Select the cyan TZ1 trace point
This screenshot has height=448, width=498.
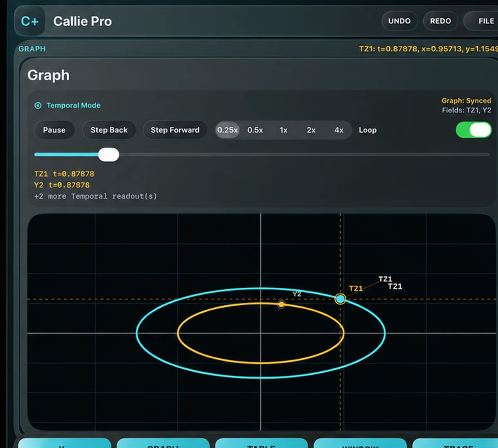tap(340, 299)
